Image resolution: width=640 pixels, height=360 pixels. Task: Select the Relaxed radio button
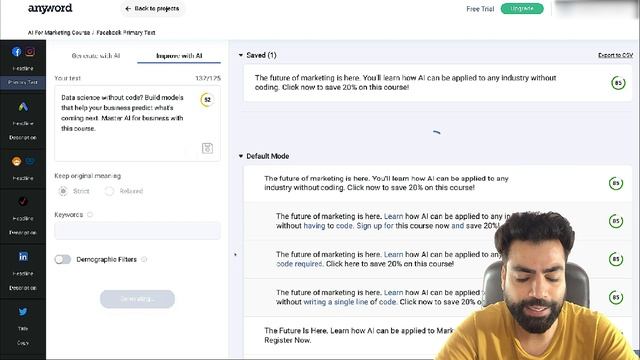(x=109, y=191)
